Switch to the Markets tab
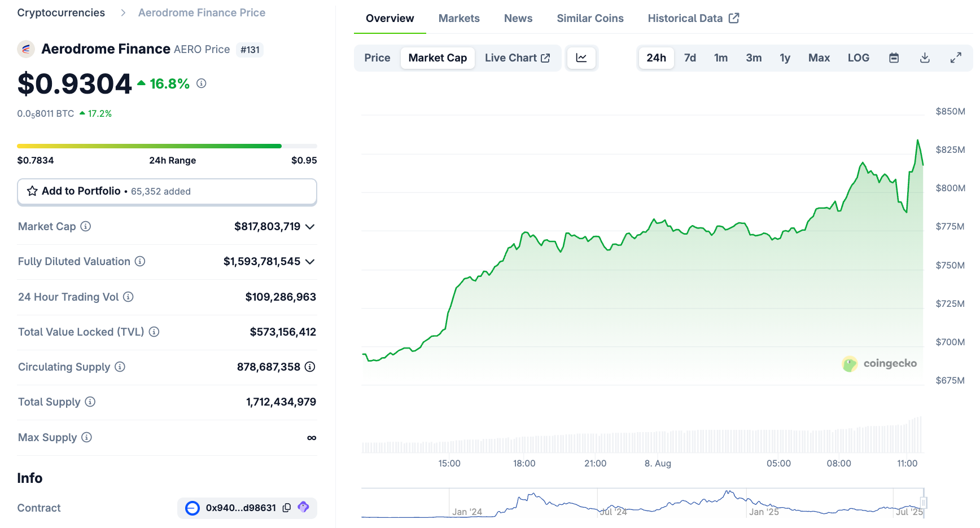 click(x=459, y=18)
